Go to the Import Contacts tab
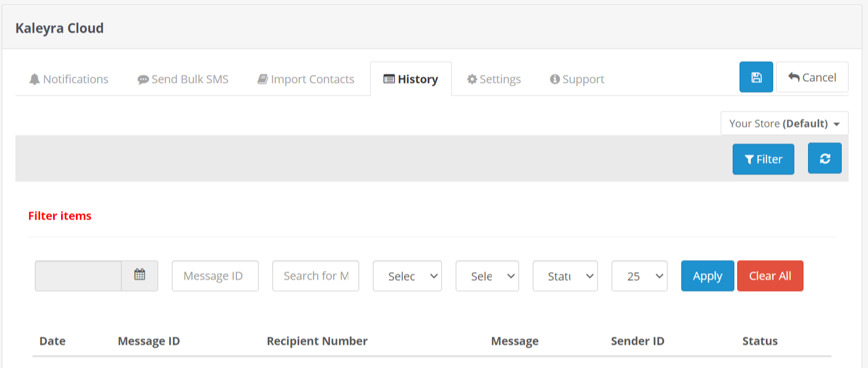This screenshot has height=368, width=868. (306, 79)
